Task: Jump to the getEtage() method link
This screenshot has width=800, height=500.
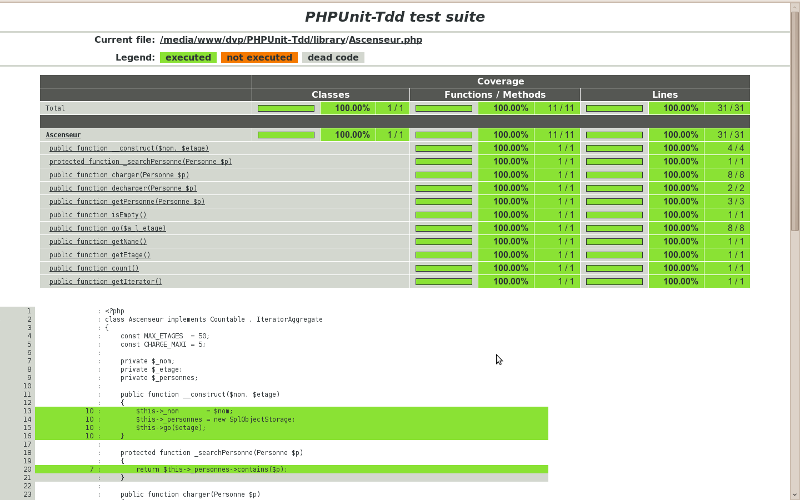Action: pyautogui.click(x=100, y=255)
